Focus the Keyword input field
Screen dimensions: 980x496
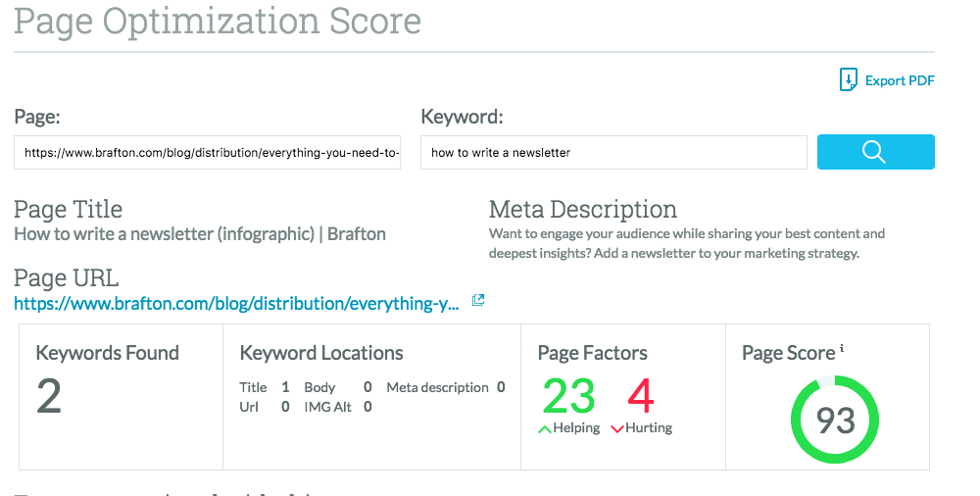[x=612, y=153]
